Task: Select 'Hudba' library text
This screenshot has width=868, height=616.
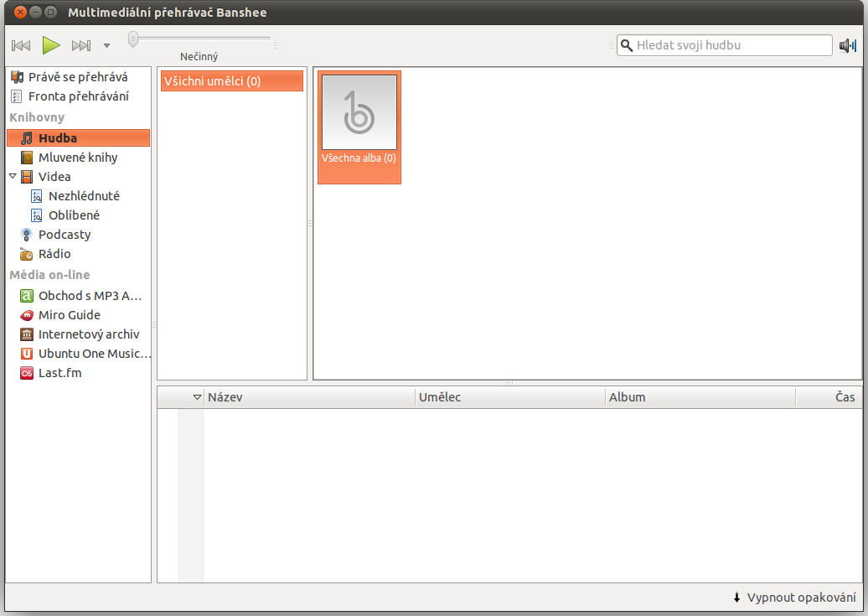Action: (58, 138)
